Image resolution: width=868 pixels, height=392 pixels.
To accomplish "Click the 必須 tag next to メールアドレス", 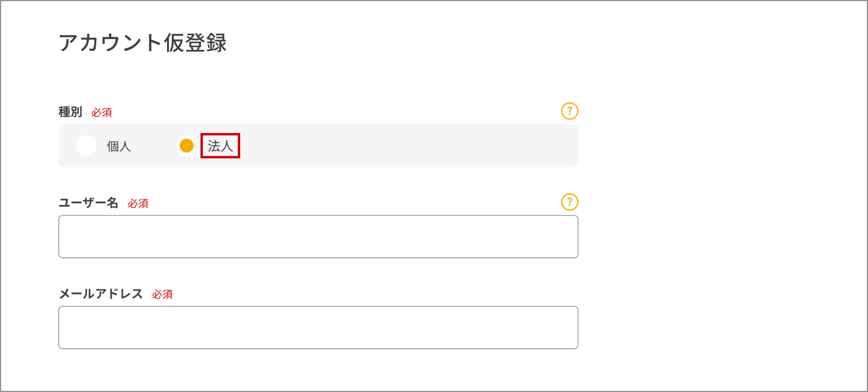I will 162,294.
